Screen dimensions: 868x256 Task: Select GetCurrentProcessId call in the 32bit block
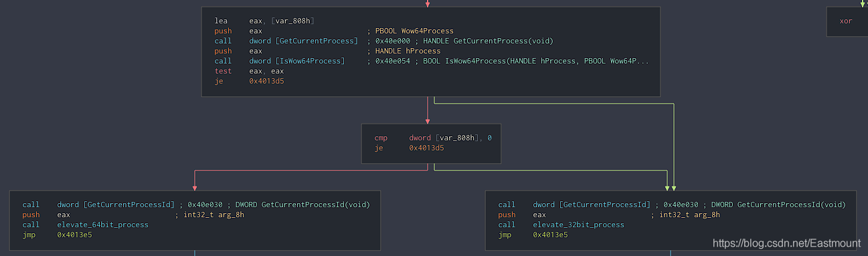point(574,205)
